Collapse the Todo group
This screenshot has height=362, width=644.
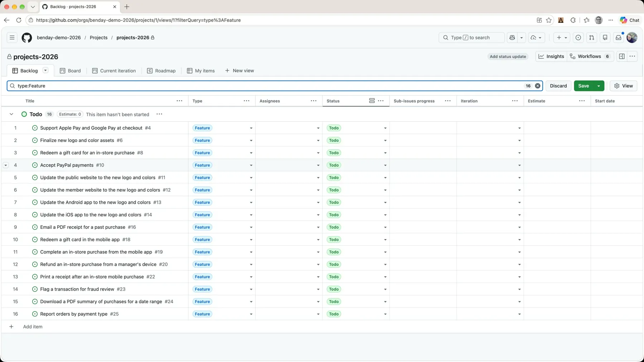11,114
